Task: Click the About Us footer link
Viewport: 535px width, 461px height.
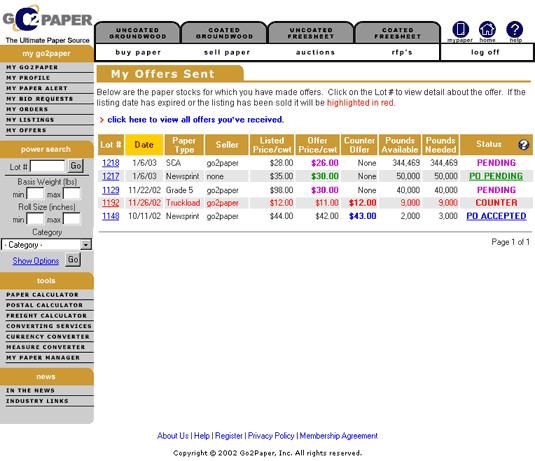Action: [173, 436]
